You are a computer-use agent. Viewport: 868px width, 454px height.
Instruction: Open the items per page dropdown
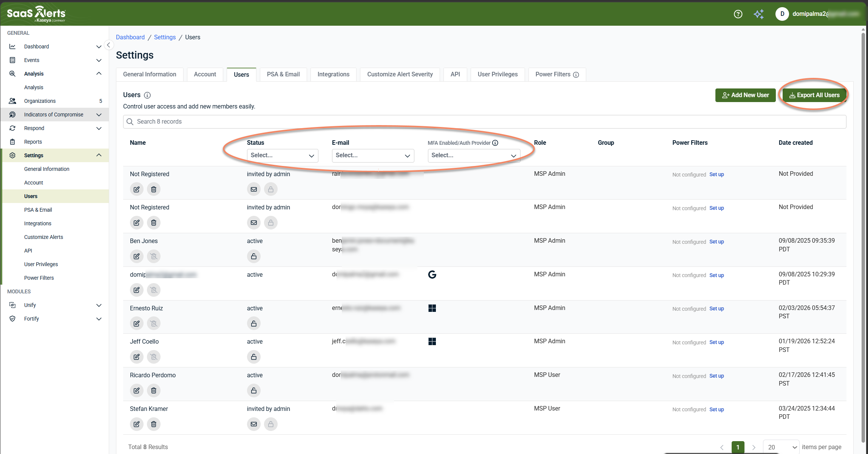click(781, 447)
